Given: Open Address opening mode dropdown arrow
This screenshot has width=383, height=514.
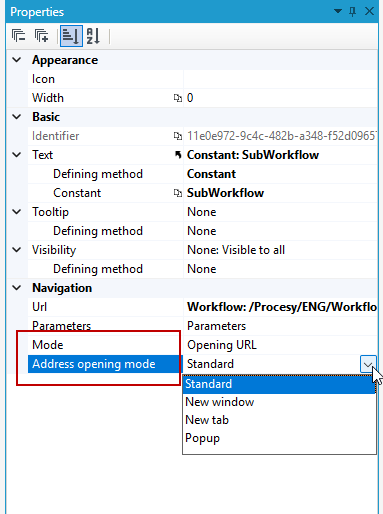Looking at the screenshot, I should (368, 364).
